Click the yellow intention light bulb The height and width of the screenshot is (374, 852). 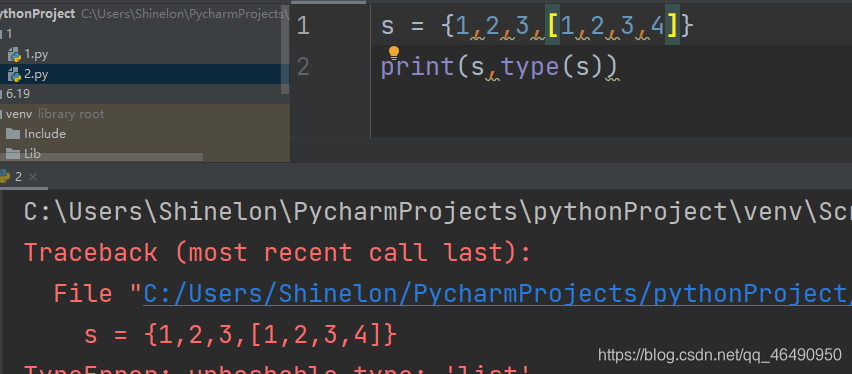click(x=394, y=53)
